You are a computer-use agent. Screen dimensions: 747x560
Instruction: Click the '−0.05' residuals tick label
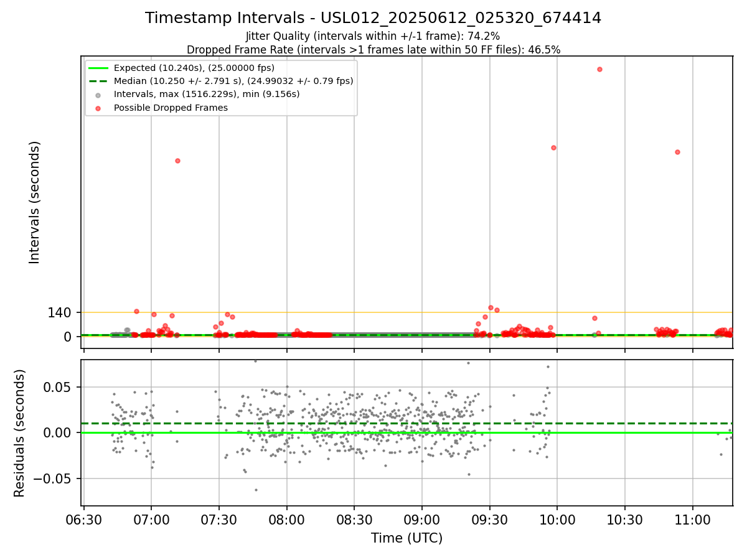53,478
